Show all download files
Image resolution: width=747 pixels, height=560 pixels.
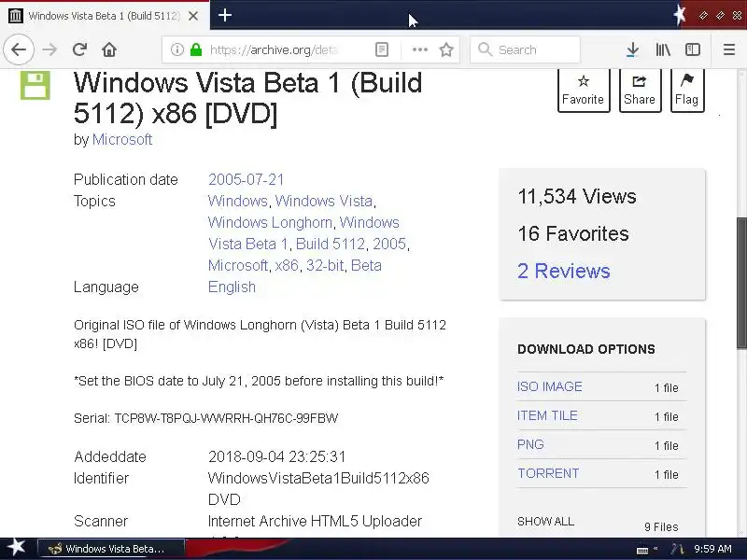pos(545,522)
